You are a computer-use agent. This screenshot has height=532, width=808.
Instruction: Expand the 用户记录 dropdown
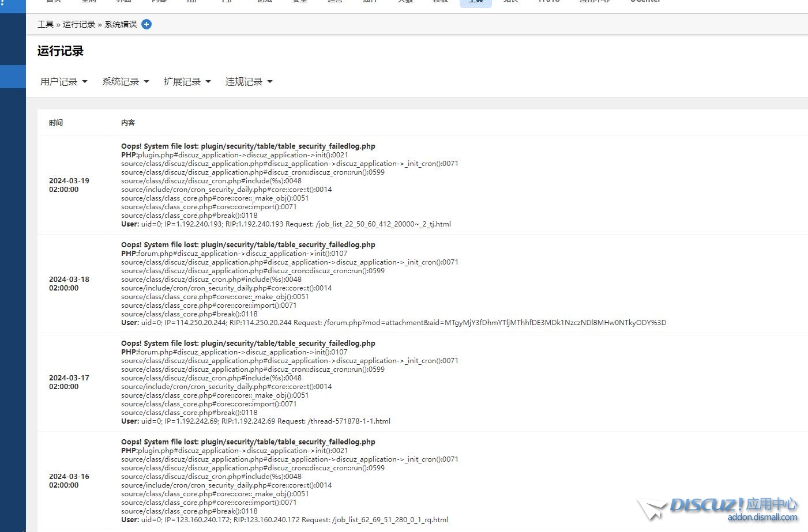(x=63, y=82)
